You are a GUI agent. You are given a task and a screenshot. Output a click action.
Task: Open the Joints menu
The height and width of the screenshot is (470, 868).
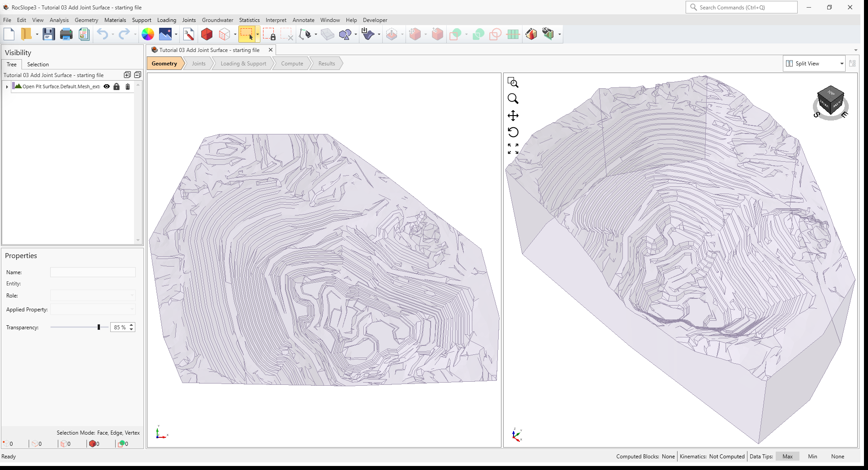[x=189, y=20]
